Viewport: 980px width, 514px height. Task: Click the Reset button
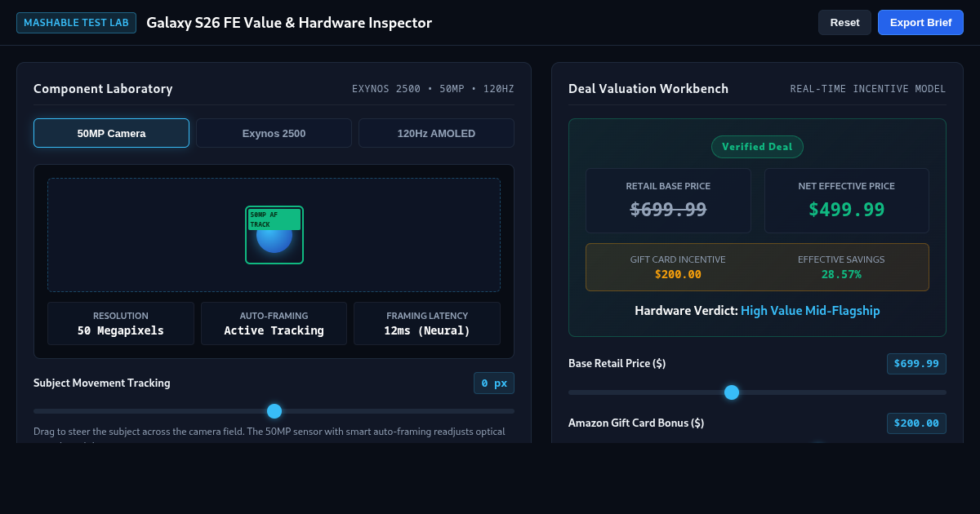click(x=844, y=22)
